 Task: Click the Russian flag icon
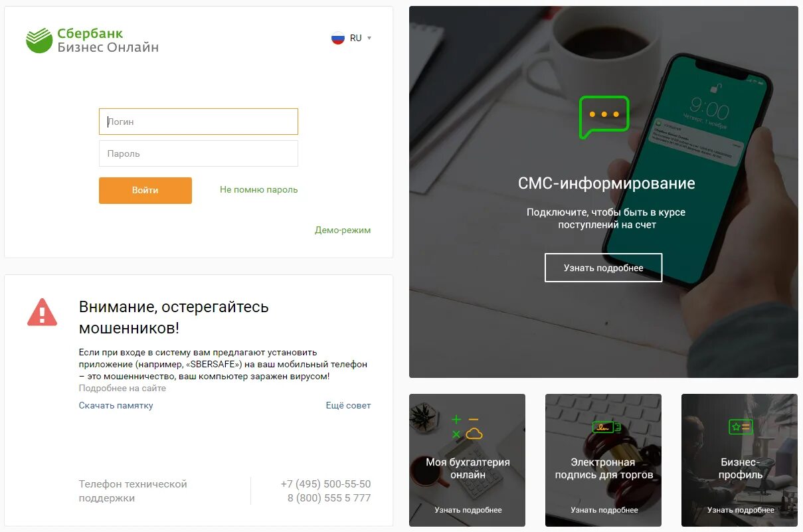(338, 38)
